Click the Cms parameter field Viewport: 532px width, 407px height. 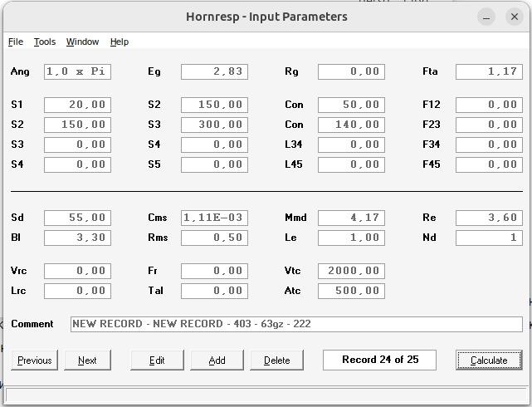[x=214, y=218]
